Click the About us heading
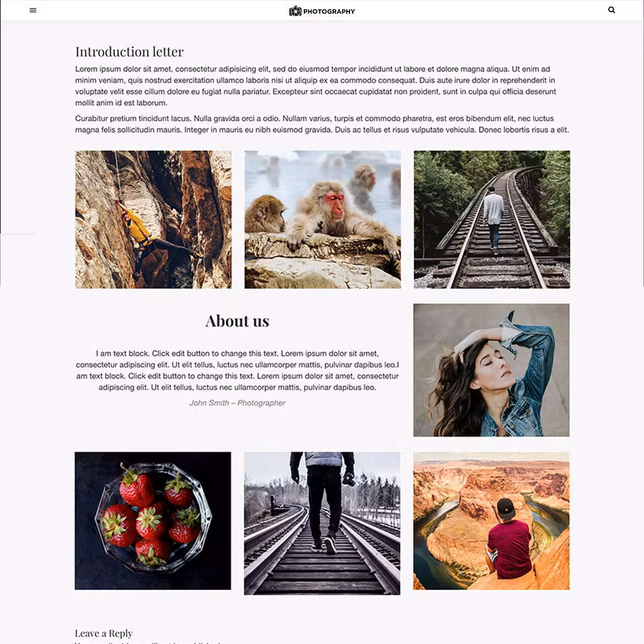Viewport: 644px width, 644px height. pos(237,321)
